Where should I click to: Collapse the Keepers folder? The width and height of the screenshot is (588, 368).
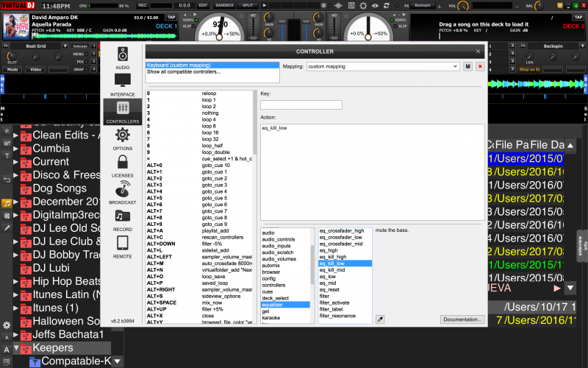[16, 347]
